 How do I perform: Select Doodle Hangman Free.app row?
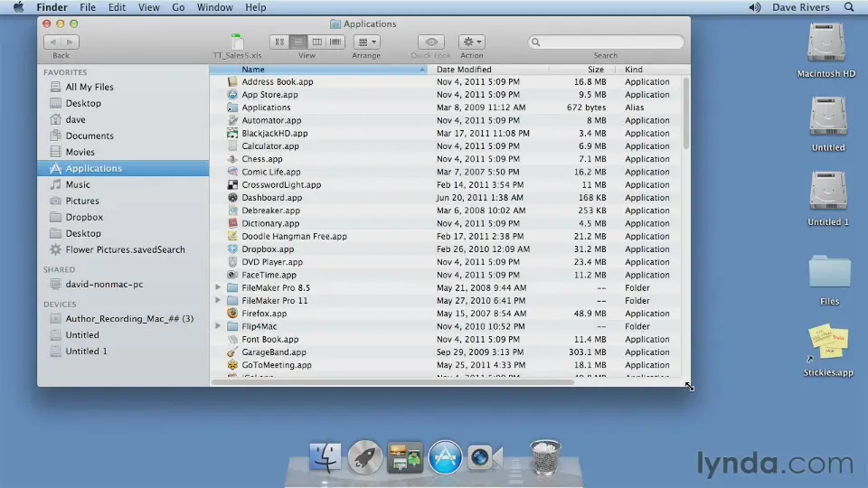tap(446, 236)
